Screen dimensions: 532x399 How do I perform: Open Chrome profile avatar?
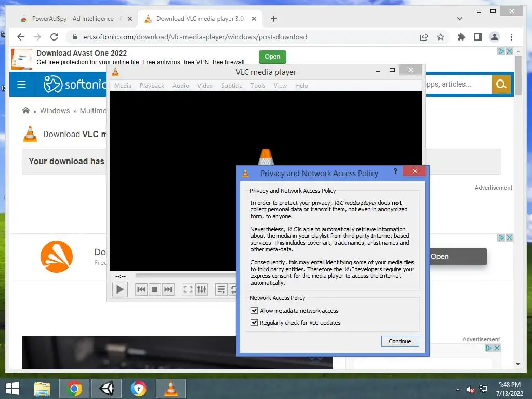click(x=495, y=37)
